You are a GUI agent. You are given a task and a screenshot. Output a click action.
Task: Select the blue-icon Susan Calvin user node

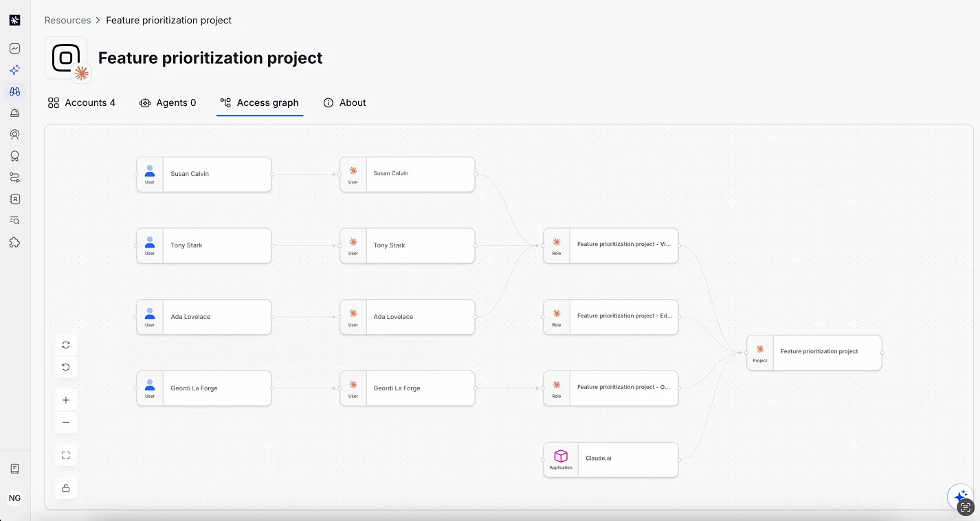coord(204,174)
